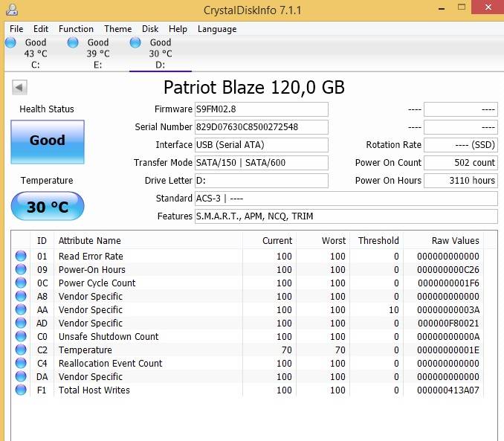Select the Reallocation Event Count attribute name

[x=110, y=364]
